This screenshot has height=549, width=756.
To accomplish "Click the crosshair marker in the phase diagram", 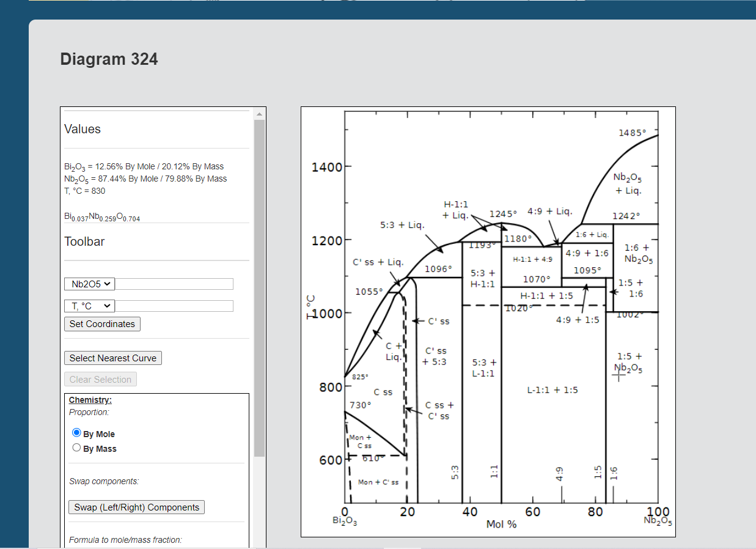I will 618,377.
